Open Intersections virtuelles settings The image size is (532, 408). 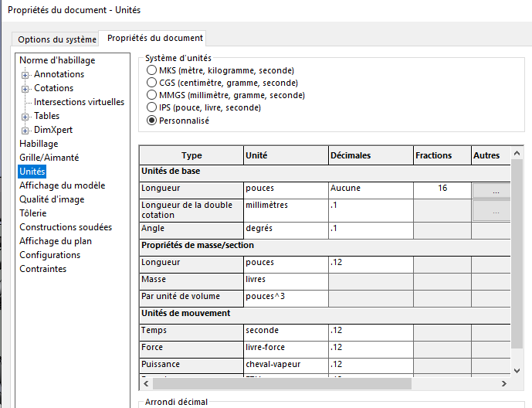point(79,102)
